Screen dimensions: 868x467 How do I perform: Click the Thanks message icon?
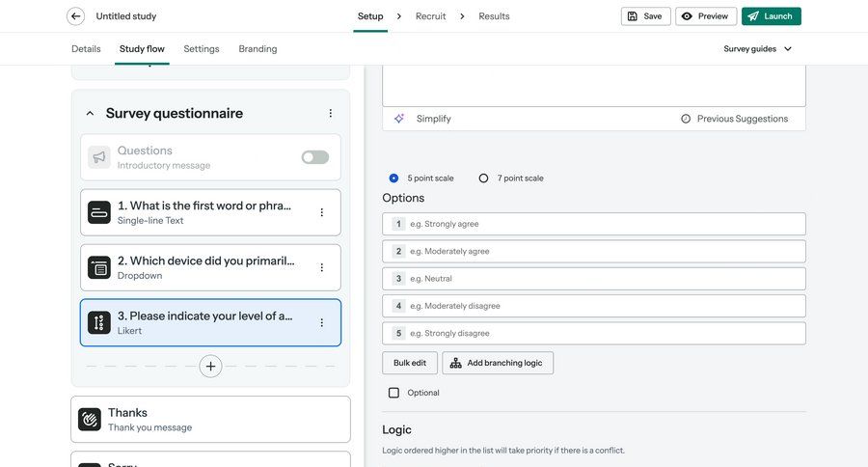[x=90, y=420]
